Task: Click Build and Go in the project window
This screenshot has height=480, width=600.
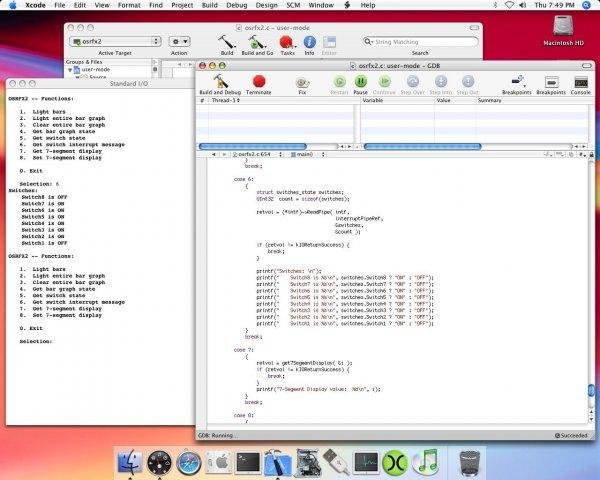Action: point(257,45)
